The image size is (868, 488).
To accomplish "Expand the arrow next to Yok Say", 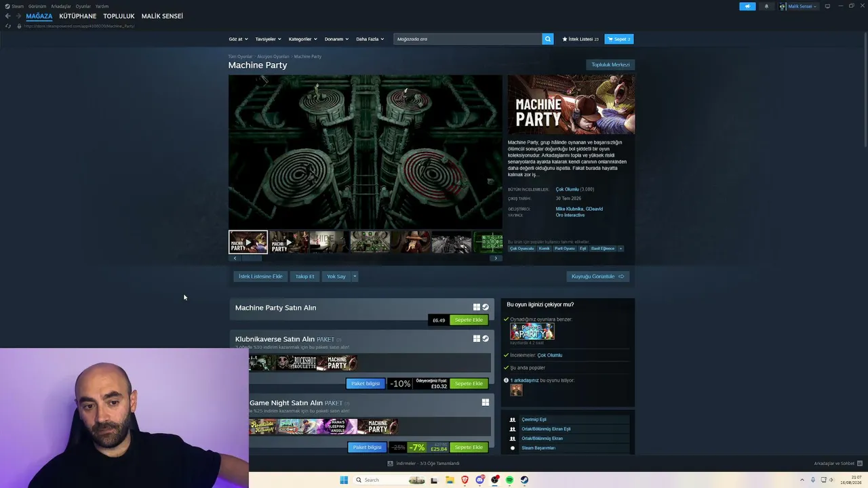I will point(354,277).
